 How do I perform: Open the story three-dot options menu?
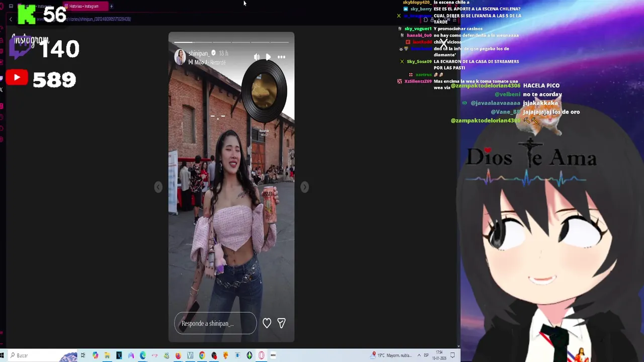[x=281, y=57]
